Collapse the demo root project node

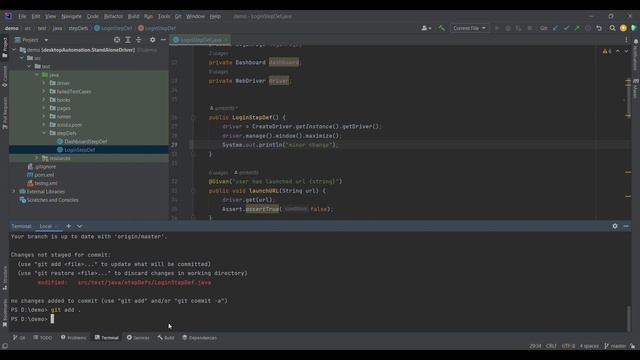[15, 50]
